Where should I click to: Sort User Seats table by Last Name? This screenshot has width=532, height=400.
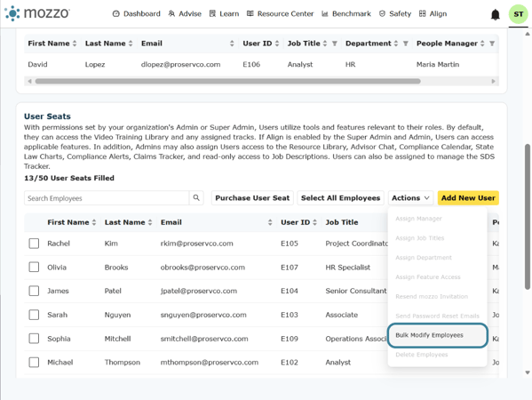tap(150, 222)
